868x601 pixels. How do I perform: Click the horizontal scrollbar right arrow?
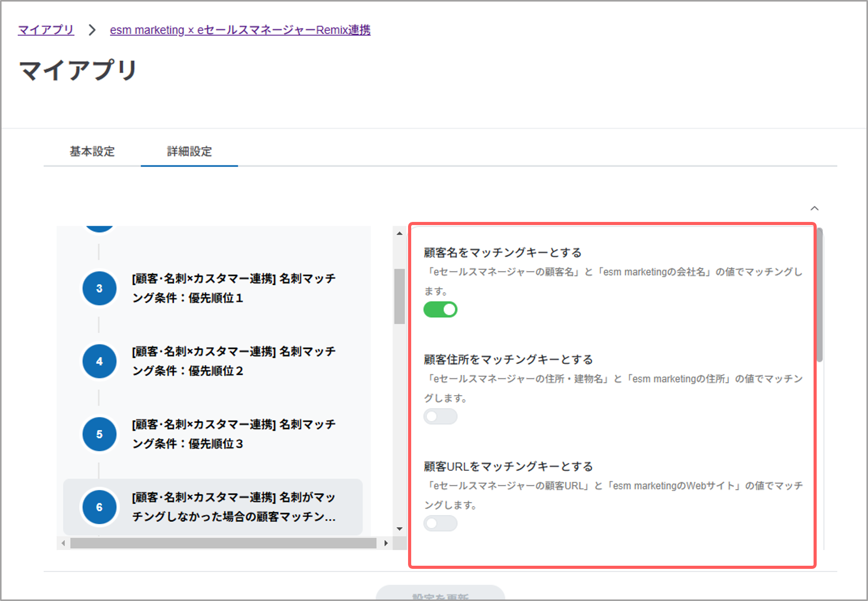[386, 543]
